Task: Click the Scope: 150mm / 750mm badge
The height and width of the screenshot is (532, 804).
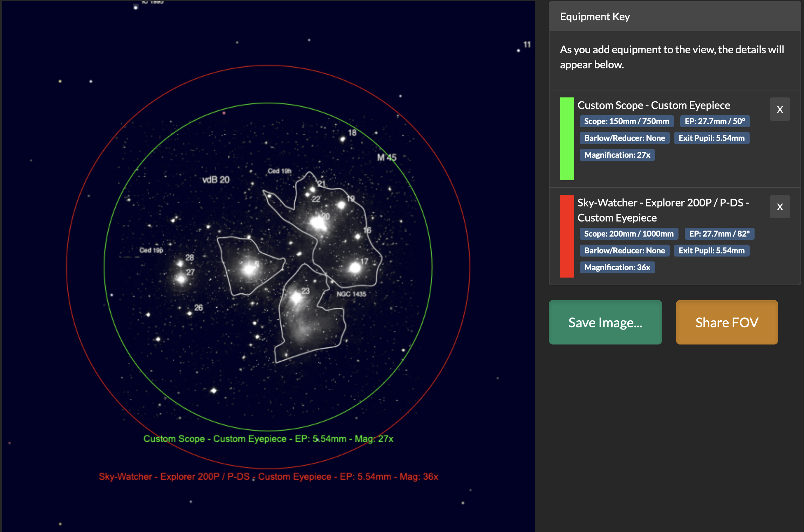Action: pos(626,121)
